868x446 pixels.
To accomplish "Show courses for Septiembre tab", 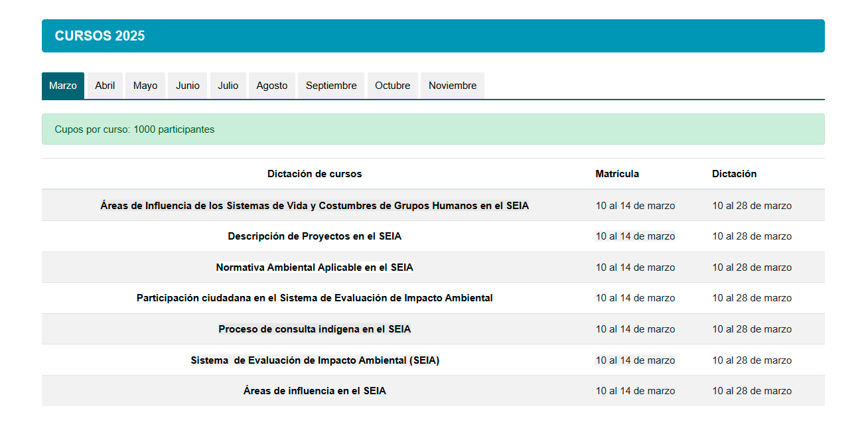I will point(331,86).
